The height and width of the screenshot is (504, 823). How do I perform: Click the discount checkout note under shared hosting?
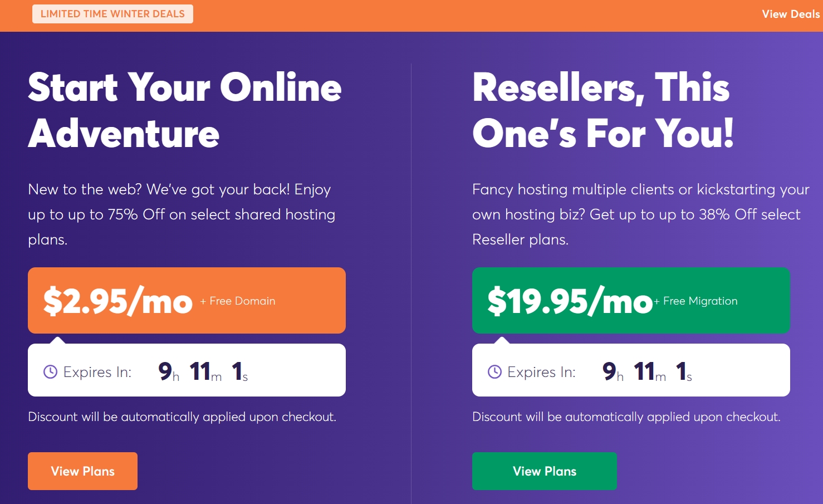[x=182, y=417]
